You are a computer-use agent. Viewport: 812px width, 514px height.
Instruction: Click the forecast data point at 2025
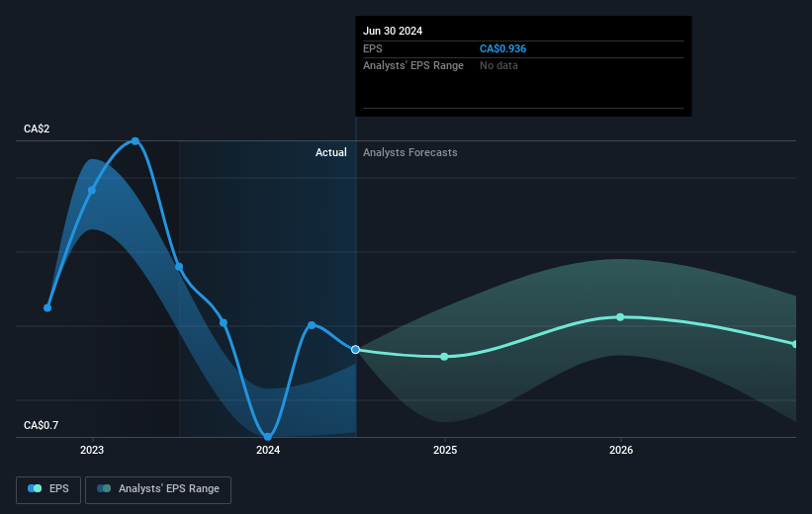tap(444, 357)
